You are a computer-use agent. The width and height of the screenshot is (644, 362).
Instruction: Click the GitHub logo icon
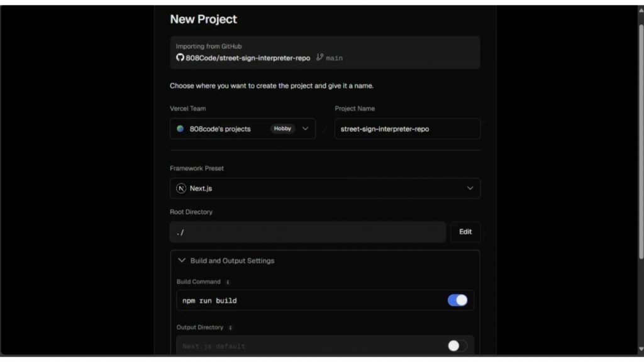click(x=180, y=58)
